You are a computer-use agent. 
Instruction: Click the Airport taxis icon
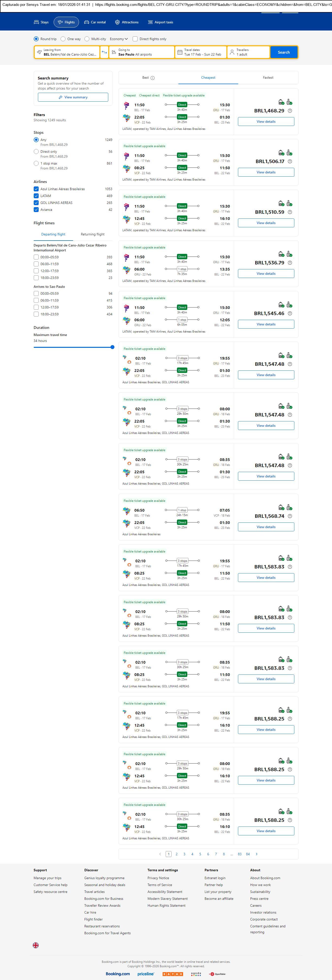(150, 22)
